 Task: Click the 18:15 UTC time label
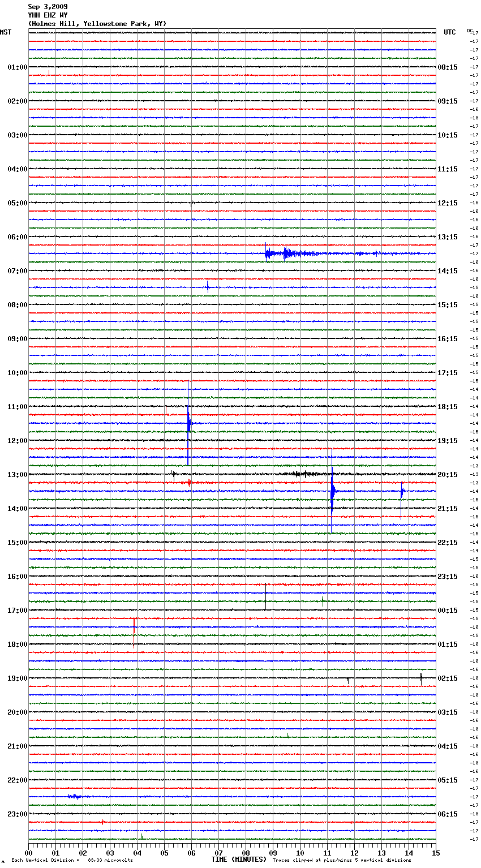[x=448, y=407]
